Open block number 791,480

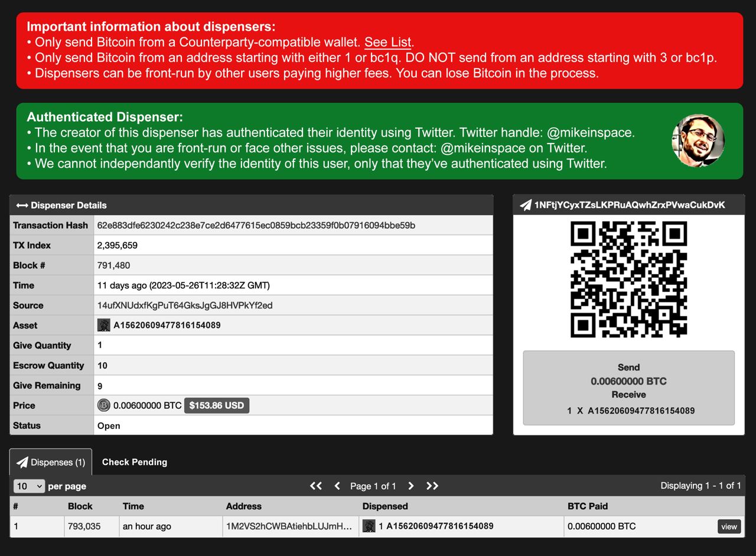(113, 265)
